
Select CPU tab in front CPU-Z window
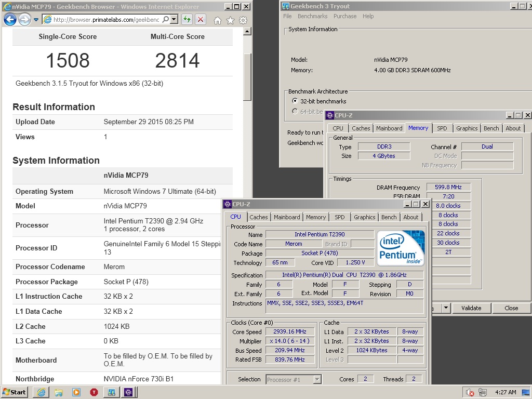tap(235, 217)
